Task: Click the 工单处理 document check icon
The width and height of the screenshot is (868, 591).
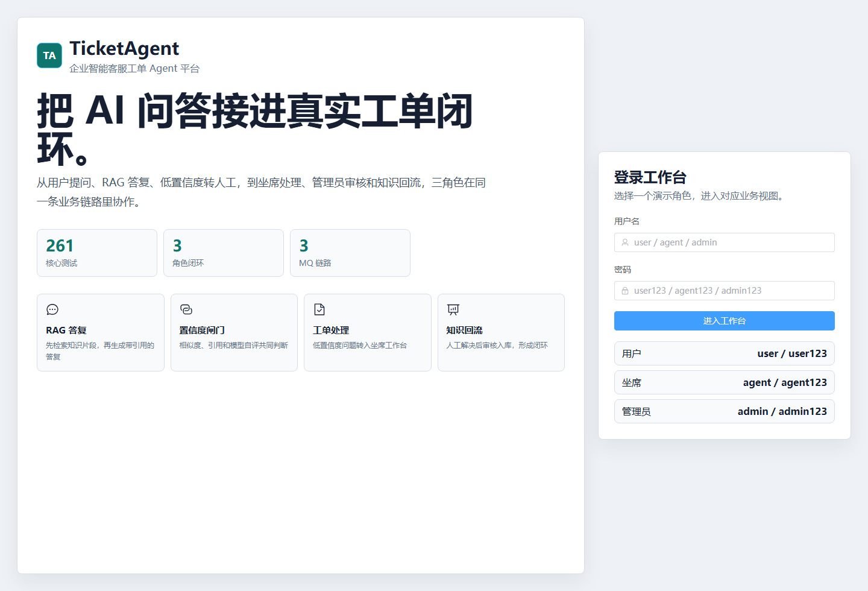Action: (319, 309)
